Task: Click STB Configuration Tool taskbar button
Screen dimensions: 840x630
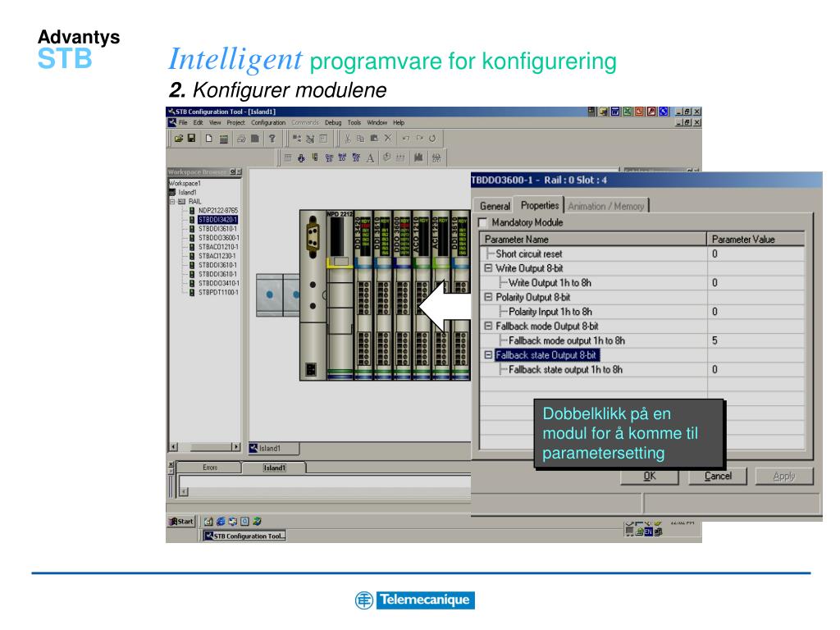Action: click(244, 536)
